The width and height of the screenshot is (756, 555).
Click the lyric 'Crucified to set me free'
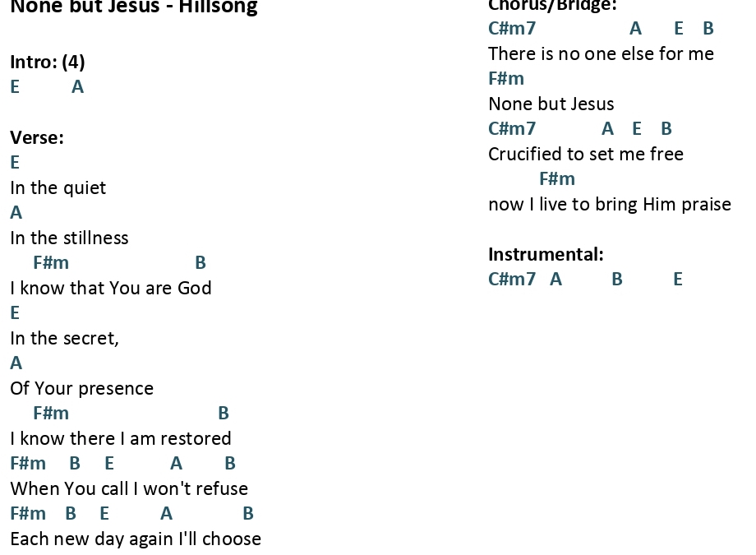[x=586, y=154]
